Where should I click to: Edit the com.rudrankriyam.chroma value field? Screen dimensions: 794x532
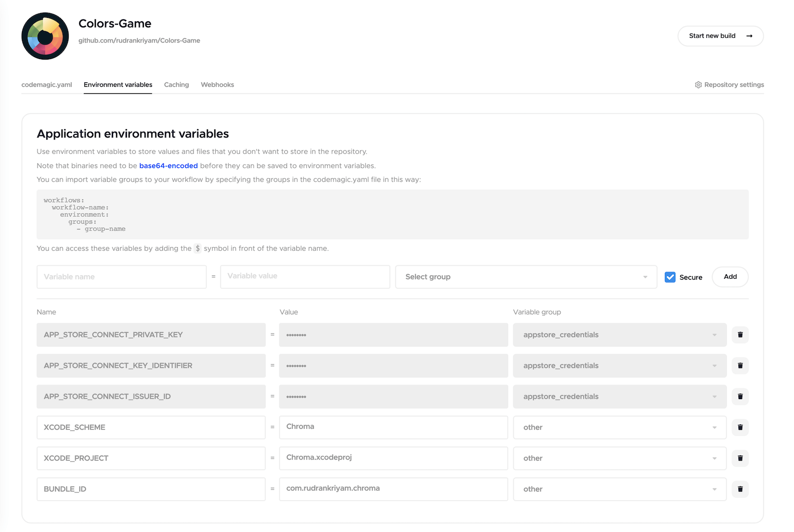[394, 489]
